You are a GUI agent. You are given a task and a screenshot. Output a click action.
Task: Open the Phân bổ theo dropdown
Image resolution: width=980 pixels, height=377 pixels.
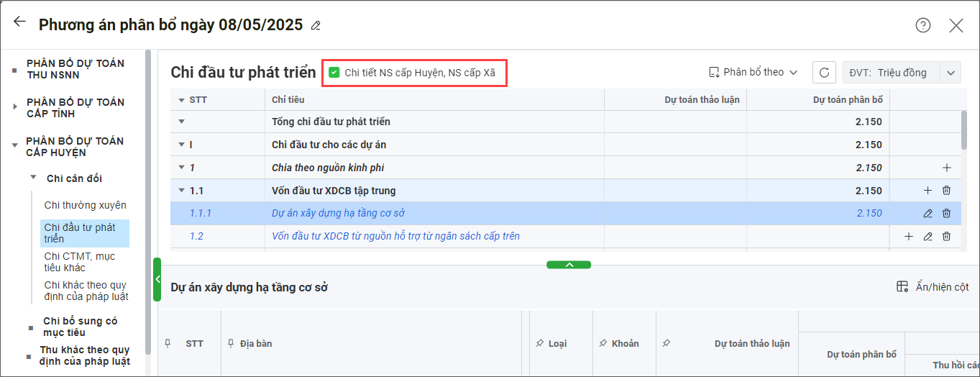pyautogui.click(x=754, y=73)
